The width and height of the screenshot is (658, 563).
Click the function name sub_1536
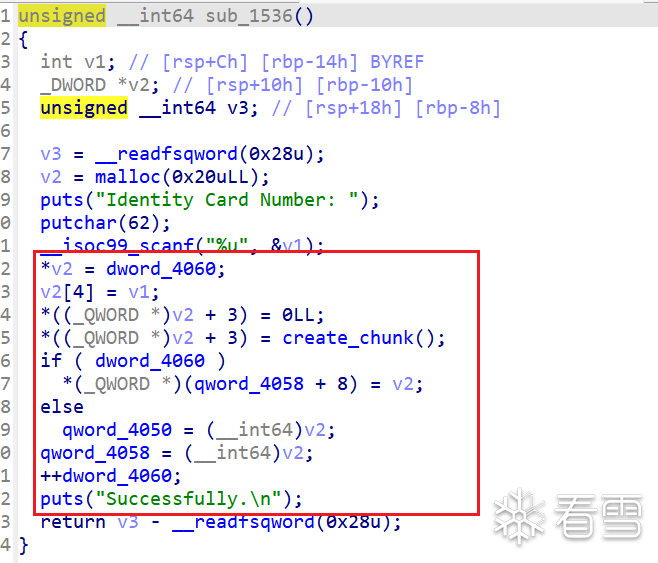click(249, 16)
